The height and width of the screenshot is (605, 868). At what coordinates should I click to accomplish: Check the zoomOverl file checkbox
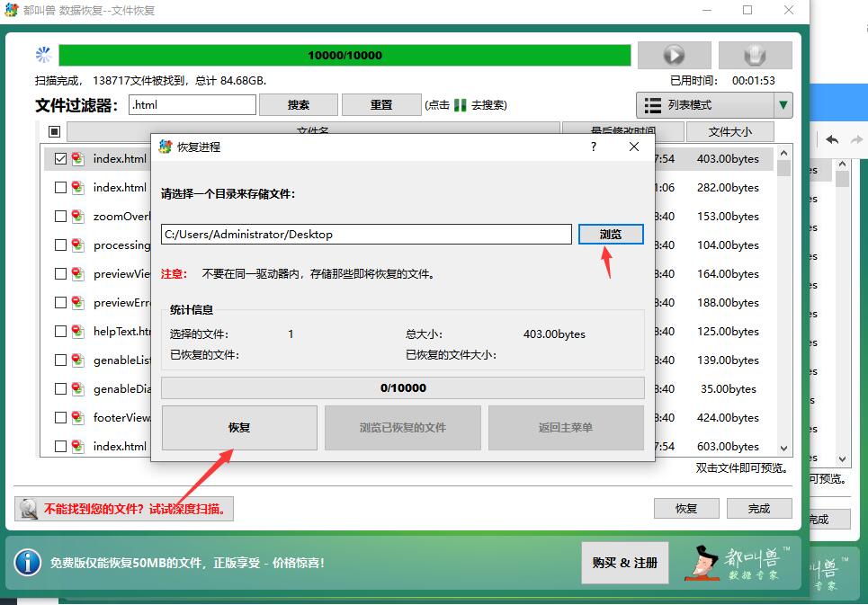[x=60, y=217]
